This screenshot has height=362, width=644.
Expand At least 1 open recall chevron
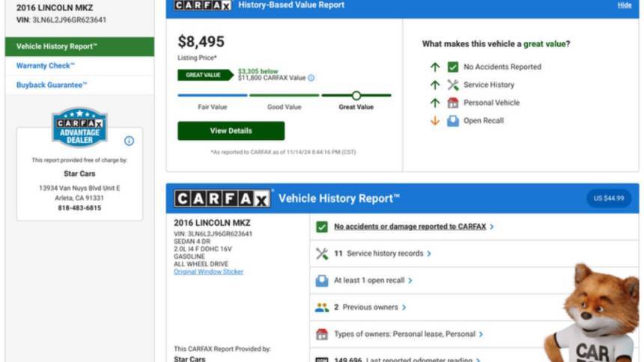410,280
